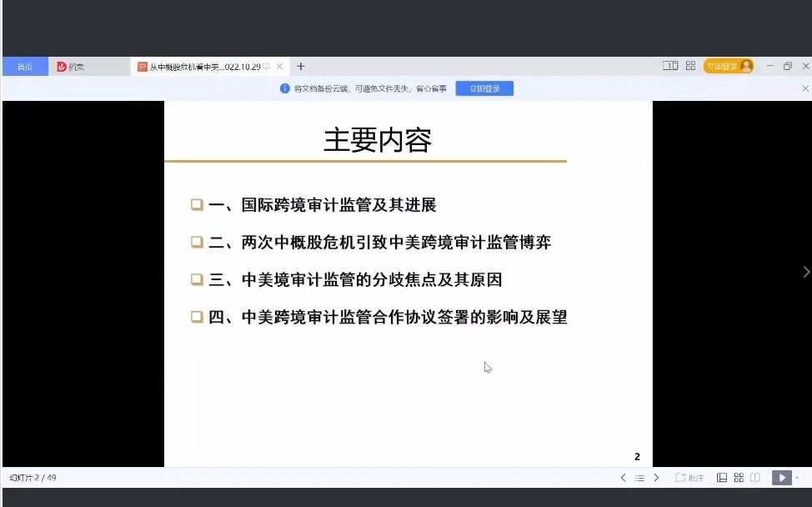
Task: Click the WPS Presentation icon on document tab
Action: (139, 65)
